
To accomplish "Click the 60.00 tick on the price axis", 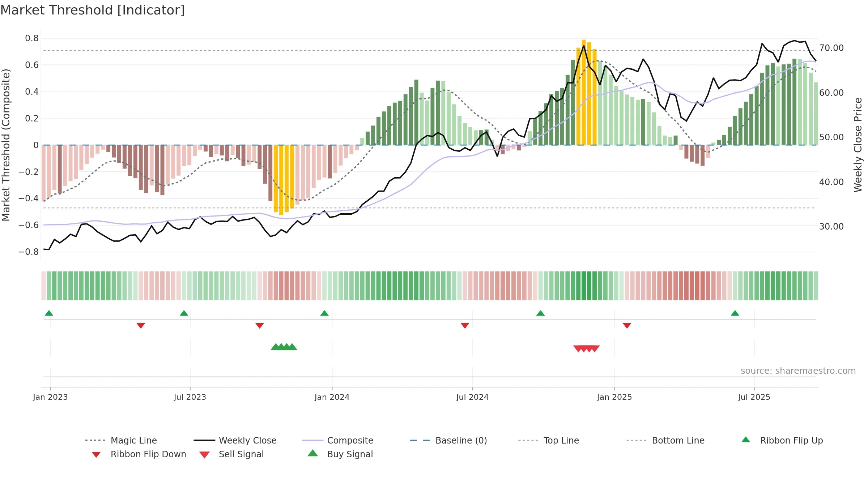I will tap(831, 93).
